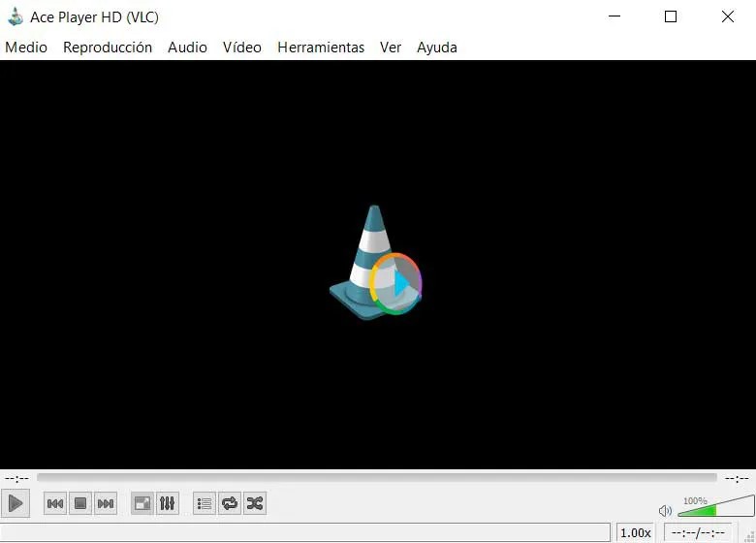Click the Play button
This screenshot has height=543, width=756.
click(x=16, y=503)
